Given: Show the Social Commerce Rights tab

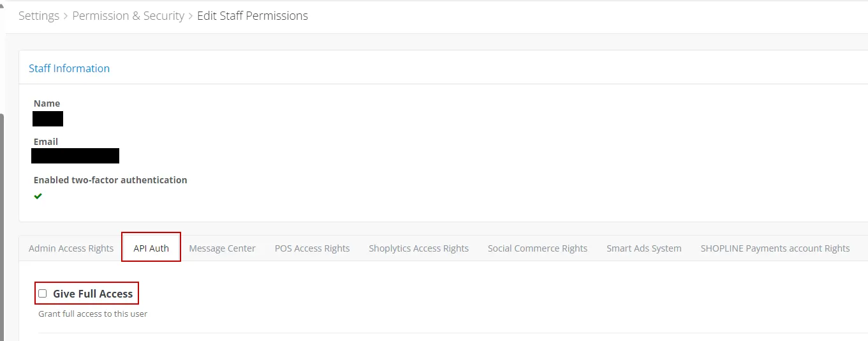Looking at the screenshot, I should point(537,248).
